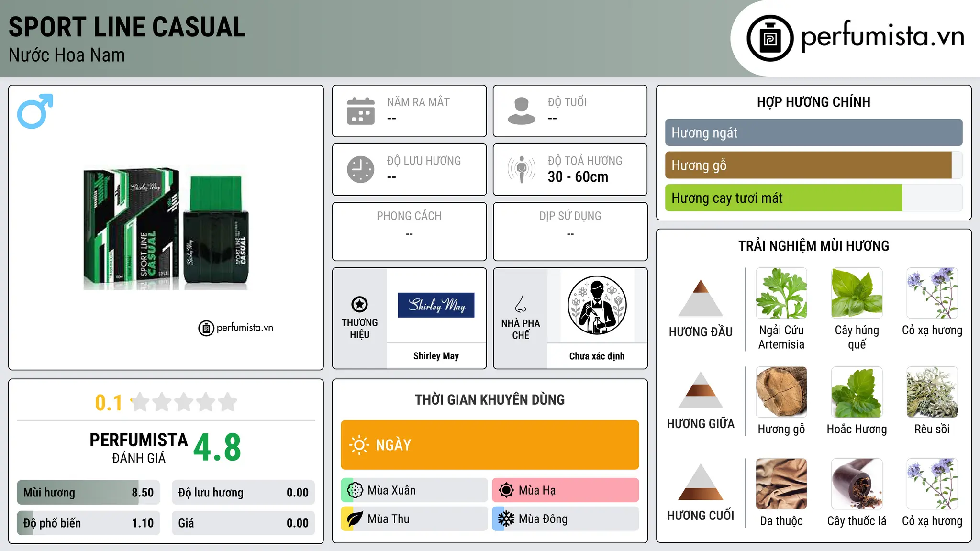Click the green 4.8 Perfumista rating

(217, 448)
